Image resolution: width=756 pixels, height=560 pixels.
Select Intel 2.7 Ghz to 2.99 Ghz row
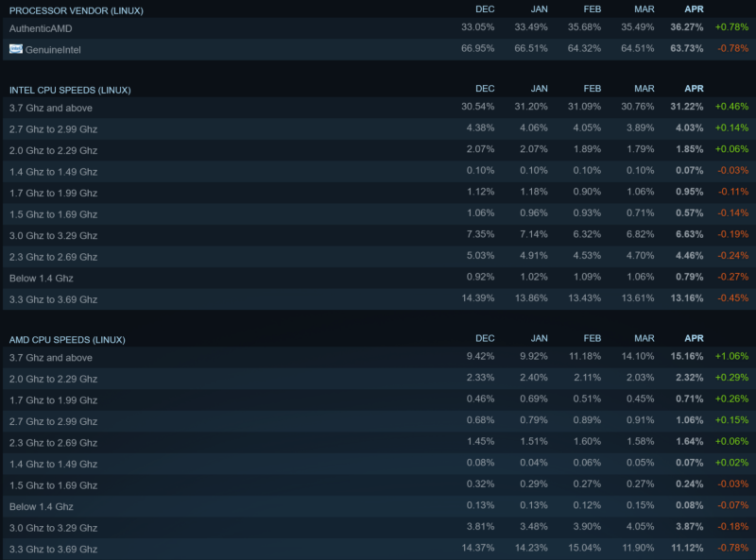click(x=379, y=129)
